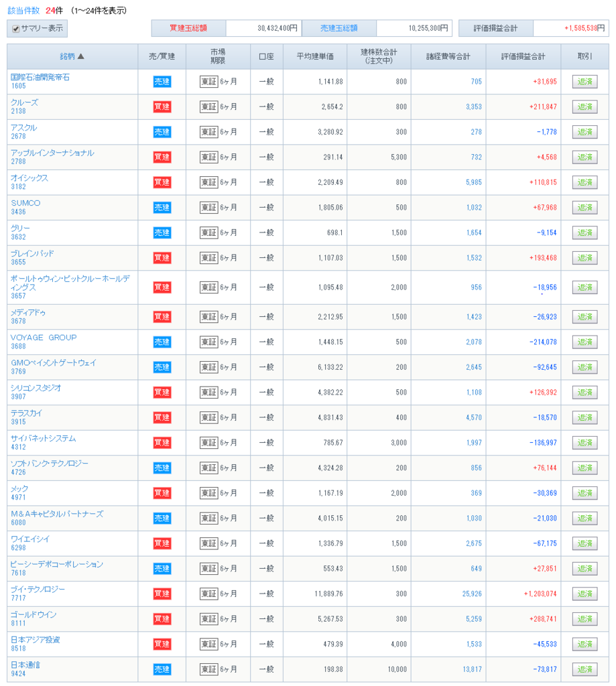Click 東証 market tag in メック row
The image size is (616, 686).
209,493
